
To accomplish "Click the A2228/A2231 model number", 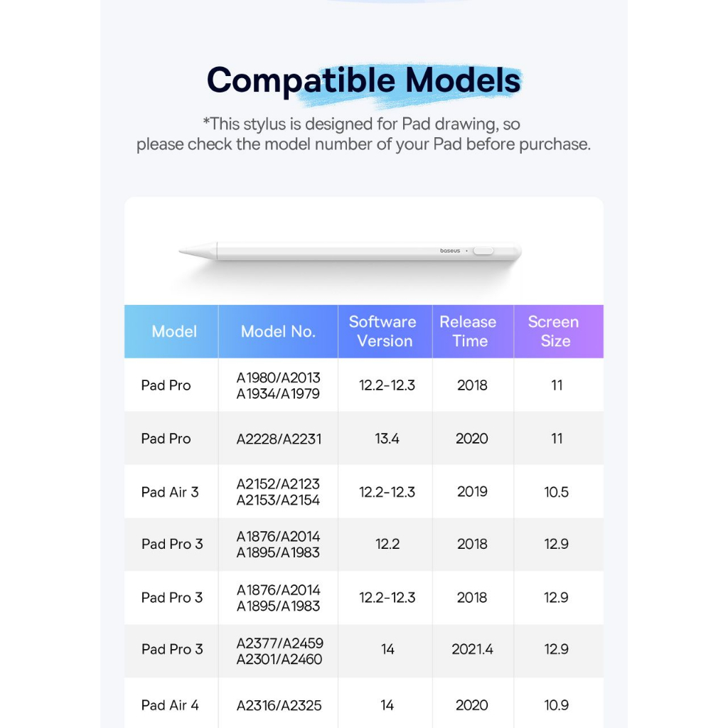I will [x=279, y=439].
